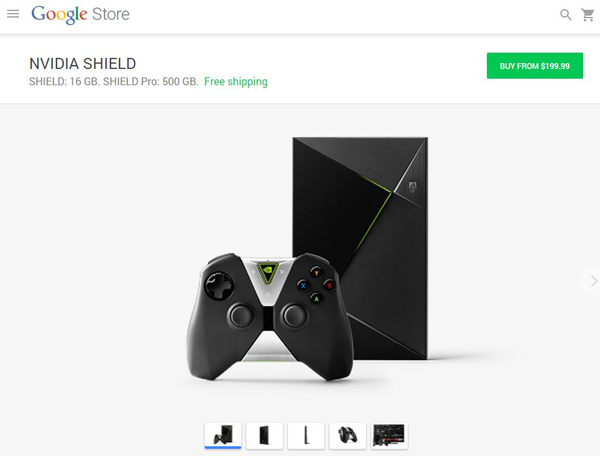
Task: Select the two controllers thumbnail
Action: click(347, 435)
